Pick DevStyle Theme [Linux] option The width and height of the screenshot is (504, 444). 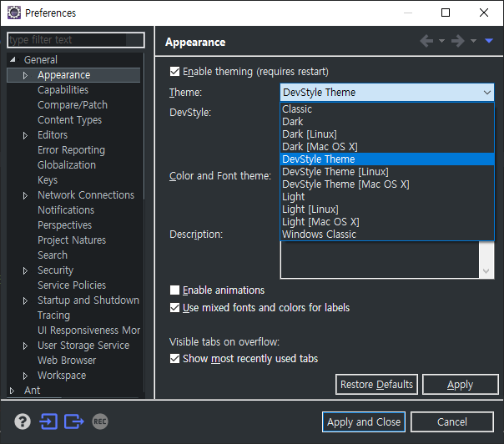tap(387, 172)
